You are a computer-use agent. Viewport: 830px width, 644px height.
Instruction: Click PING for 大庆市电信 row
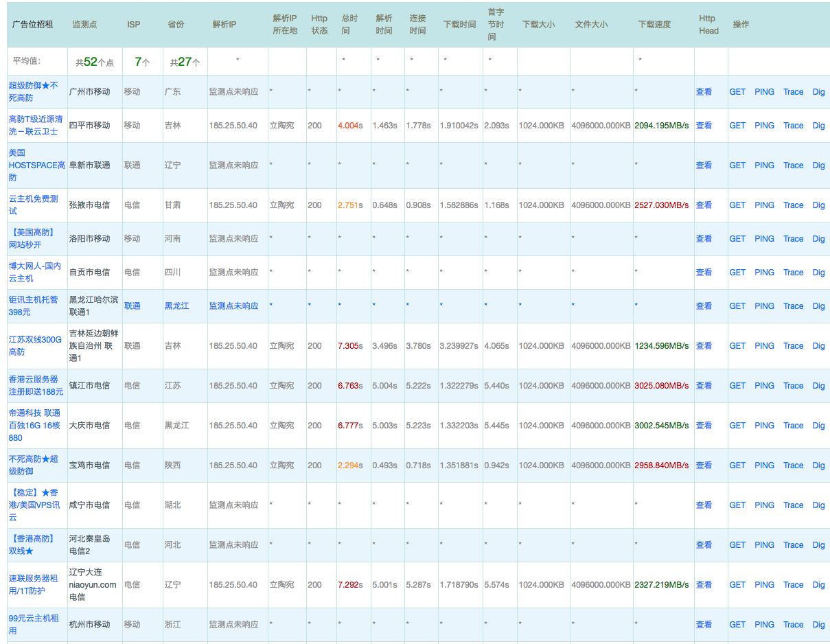point(764,426)
